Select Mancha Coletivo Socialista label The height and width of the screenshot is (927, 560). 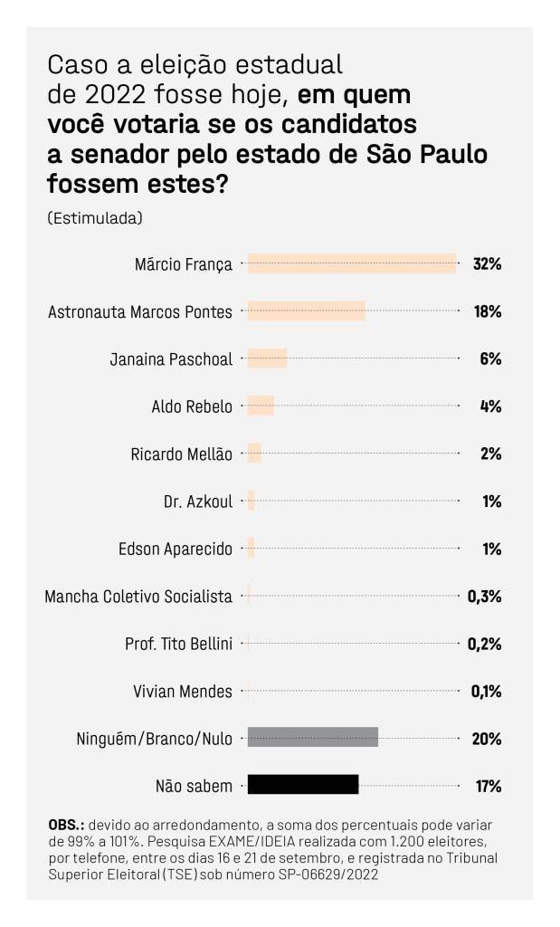tap(138, 596)
